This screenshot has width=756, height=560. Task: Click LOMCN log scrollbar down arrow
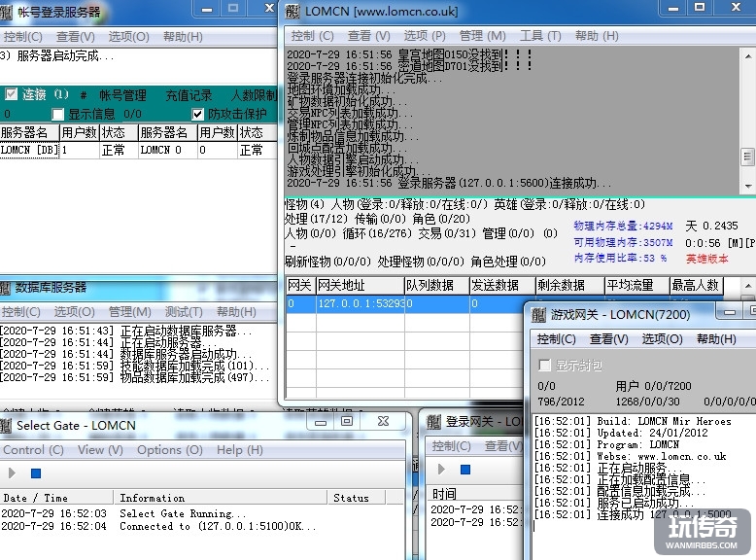(x=747, y=186)
